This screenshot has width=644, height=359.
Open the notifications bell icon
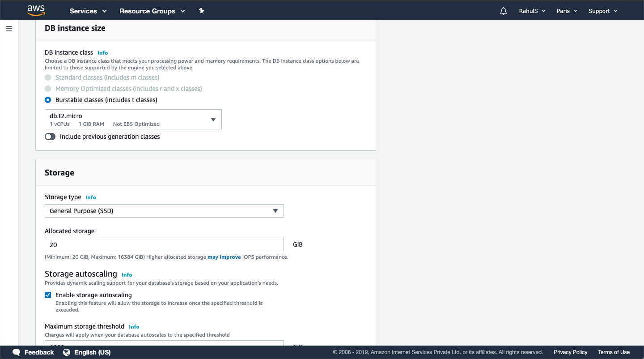pos(503,11)
